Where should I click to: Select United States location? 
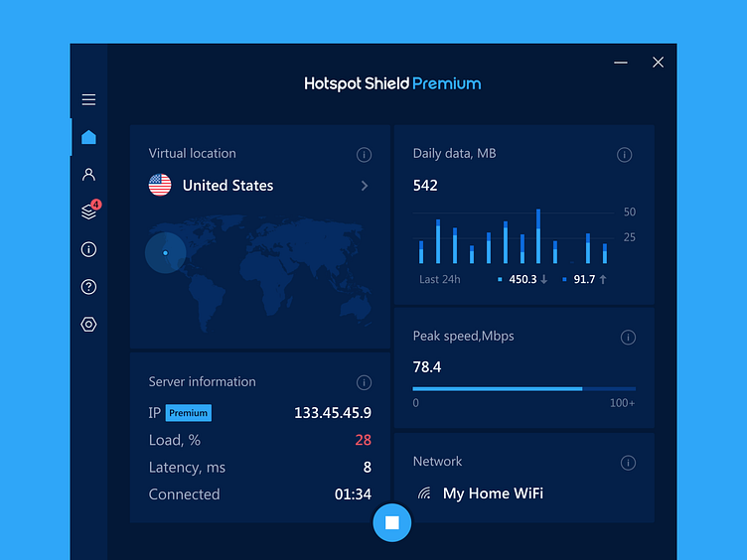point(259,186)
